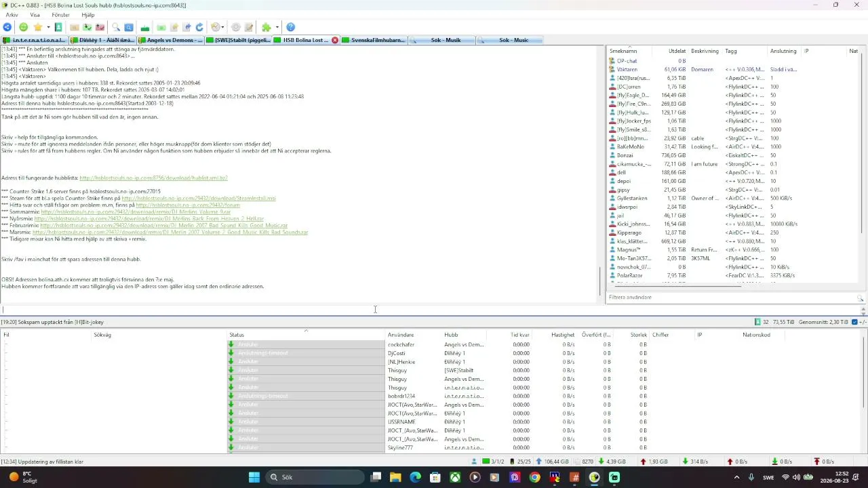Viewport: 868px width, 488px height.
Task: Open the users book icon in toolbar
Action: 58,27
